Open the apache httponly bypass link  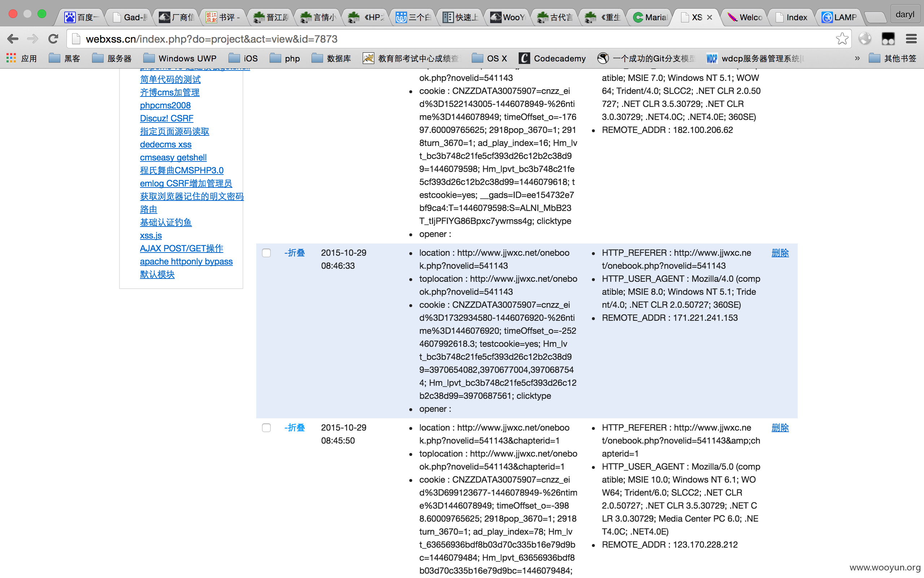[186, 261]
